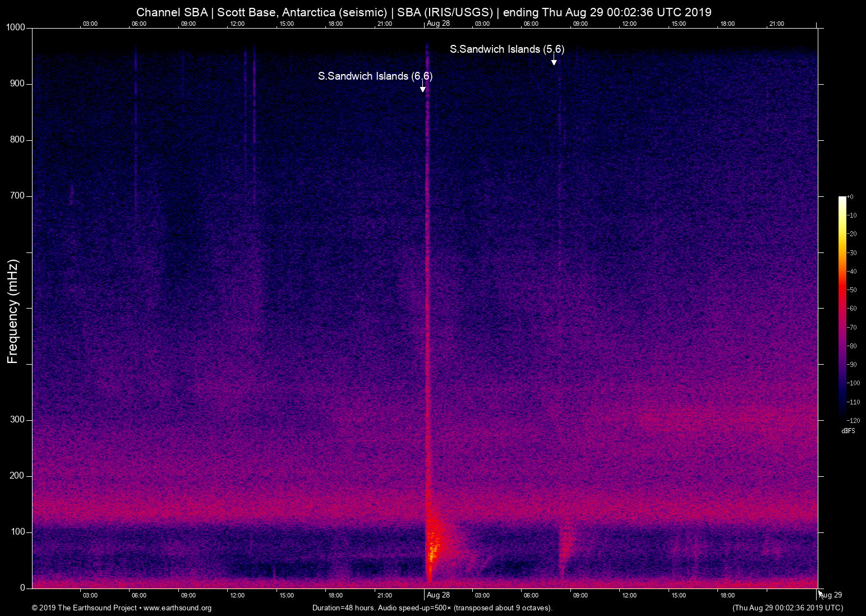Open the www.earthsound.org link in footer

(x=177, y=608)
